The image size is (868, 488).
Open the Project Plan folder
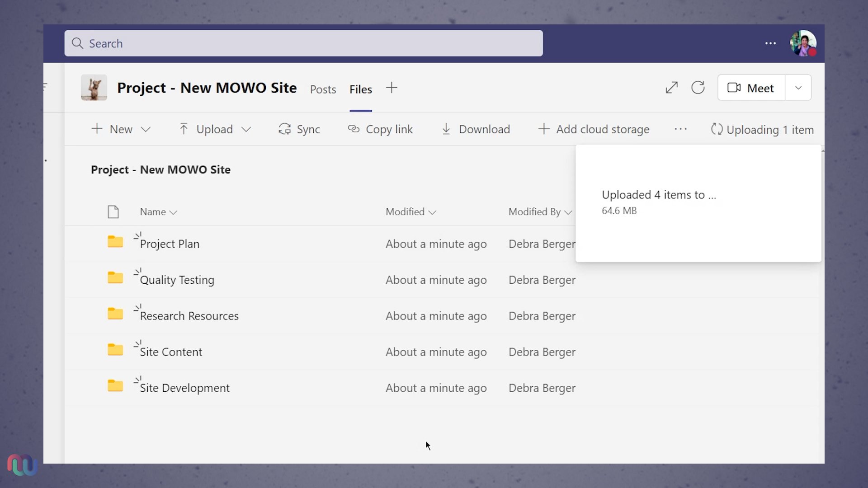click(x=170, y=243)
